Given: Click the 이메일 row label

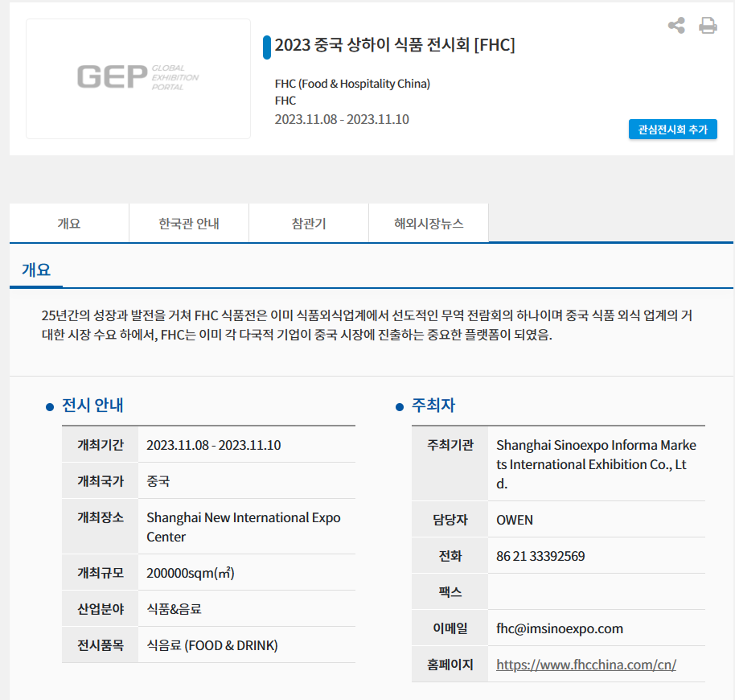Looking at the screenshot, I should [450, 628].
